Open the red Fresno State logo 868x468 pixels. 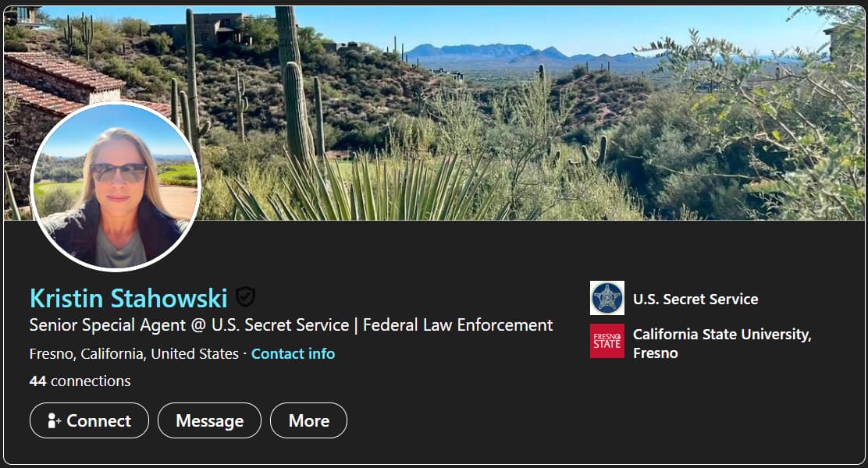click(x=607, y=341)
